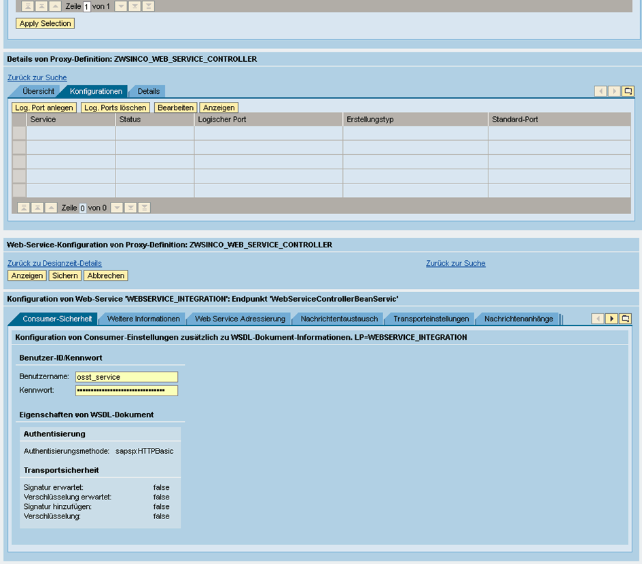Viewport: 642px width, 564px height.
Task: Go to last row above Apply Selection
Action: click(x=148, y=6)
